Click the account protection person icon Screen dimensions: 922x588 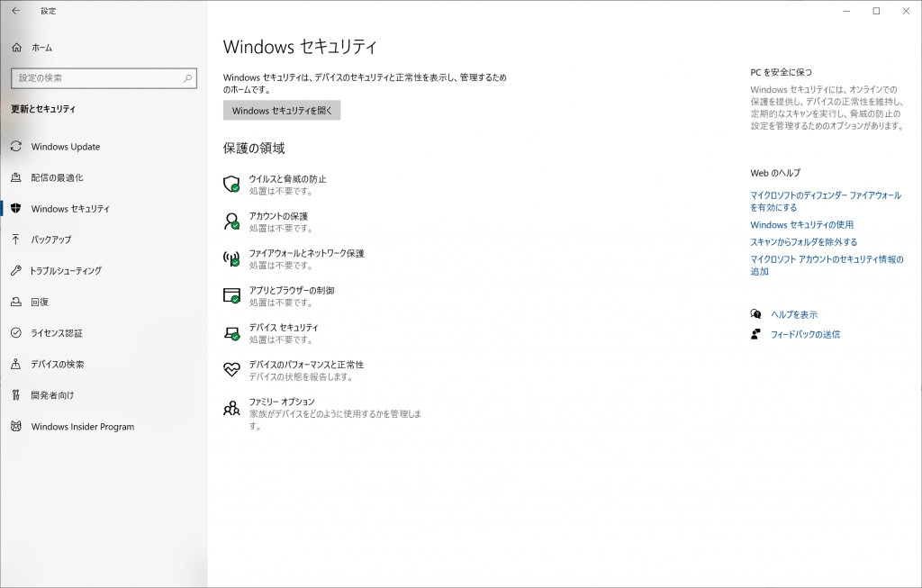pos(231,222)
